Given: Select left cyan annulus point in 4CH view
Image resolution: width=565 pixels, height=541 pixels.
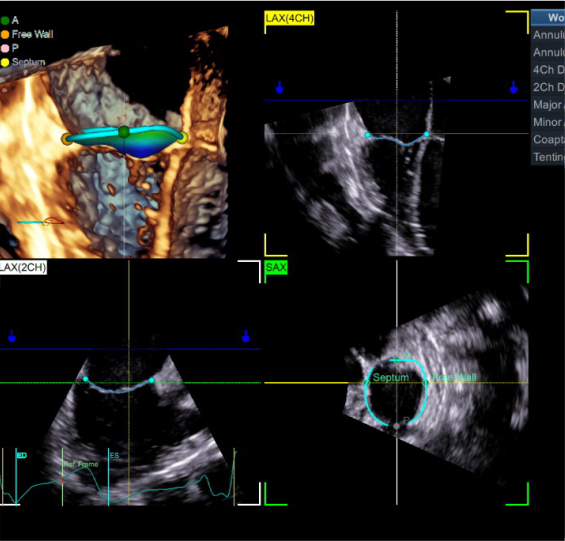Looking at the screenshot, I should [x=368, y=135].
